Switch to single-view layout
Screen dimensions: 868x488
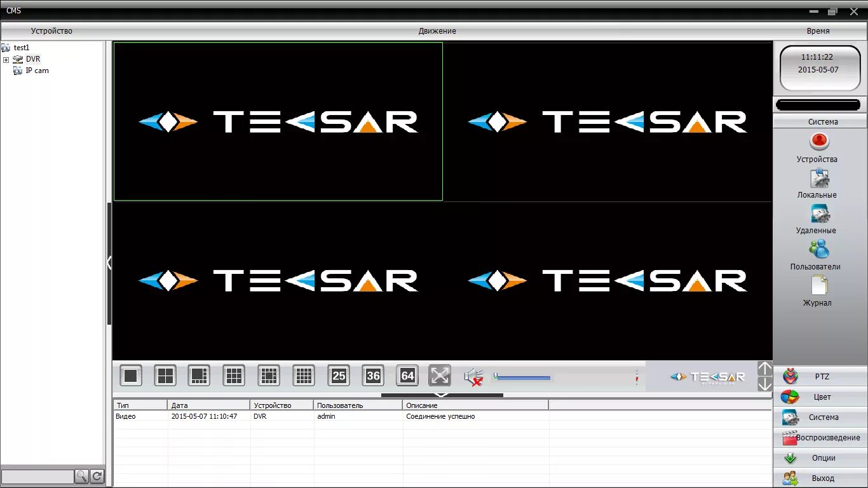click(x=131, y=376)
